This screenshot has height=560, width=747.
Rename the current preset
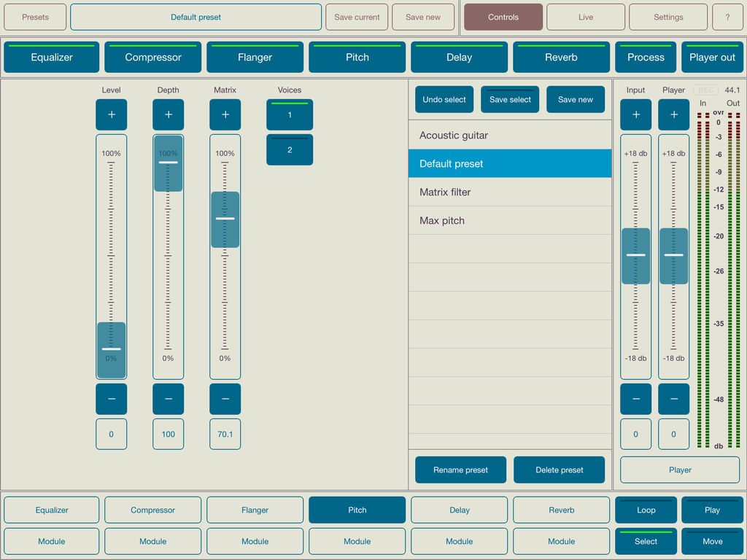(x=460, y=470)
